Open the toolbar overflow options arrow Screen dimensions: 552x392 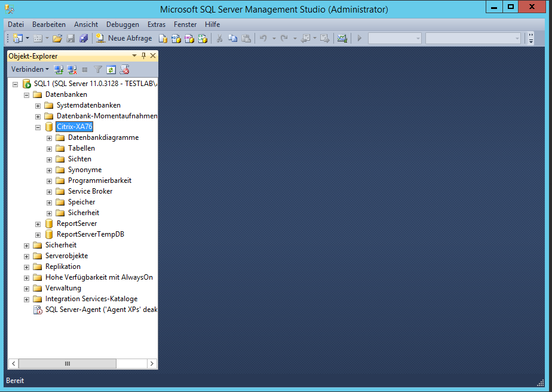click(x=531, y=38)
